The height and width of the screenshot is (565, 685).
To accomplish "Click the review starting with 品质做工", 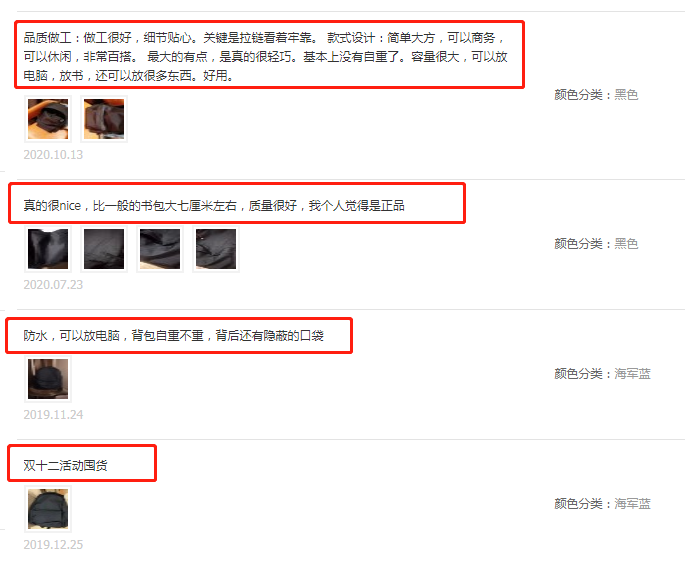I will (265, 56).
